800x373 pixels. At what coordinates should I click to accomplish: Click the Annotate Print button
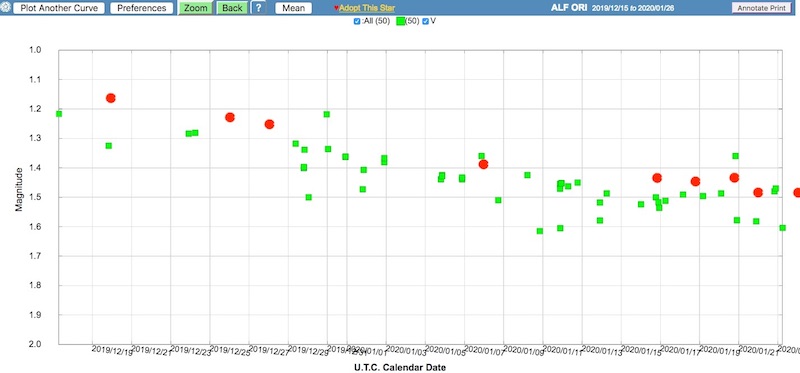[761, 8]
